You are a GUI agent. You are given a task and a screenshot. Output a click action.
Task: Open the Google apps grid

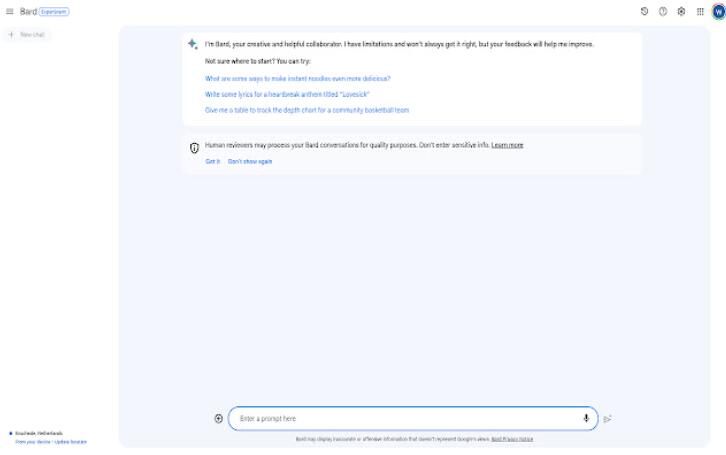700,12
